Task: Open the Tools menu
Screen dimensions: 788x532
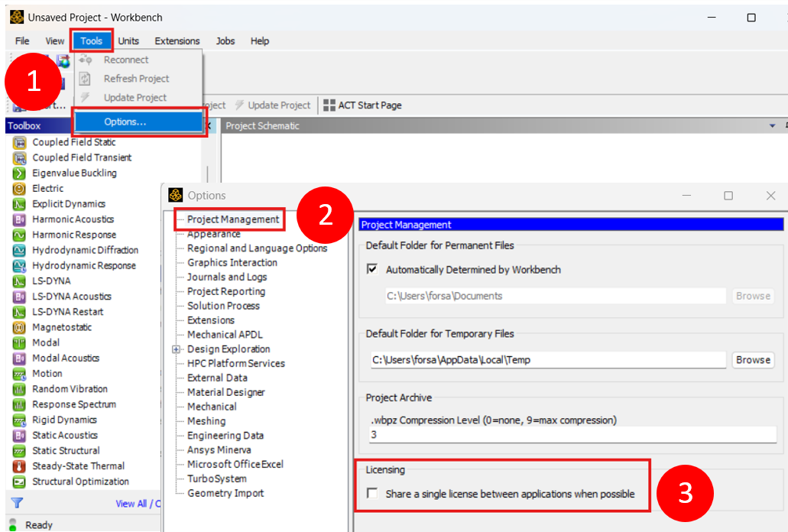Action: pyautogui.click(x=91, y=41)
